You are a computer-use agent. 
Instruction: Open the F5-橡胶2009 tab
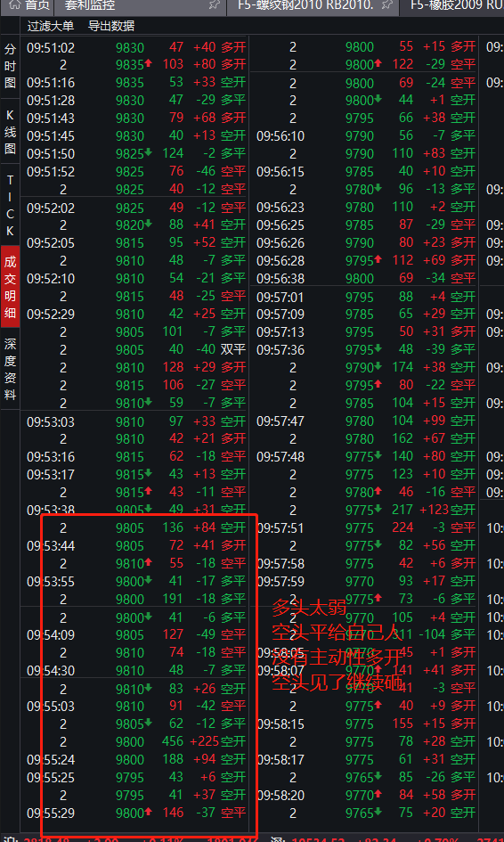456,6
